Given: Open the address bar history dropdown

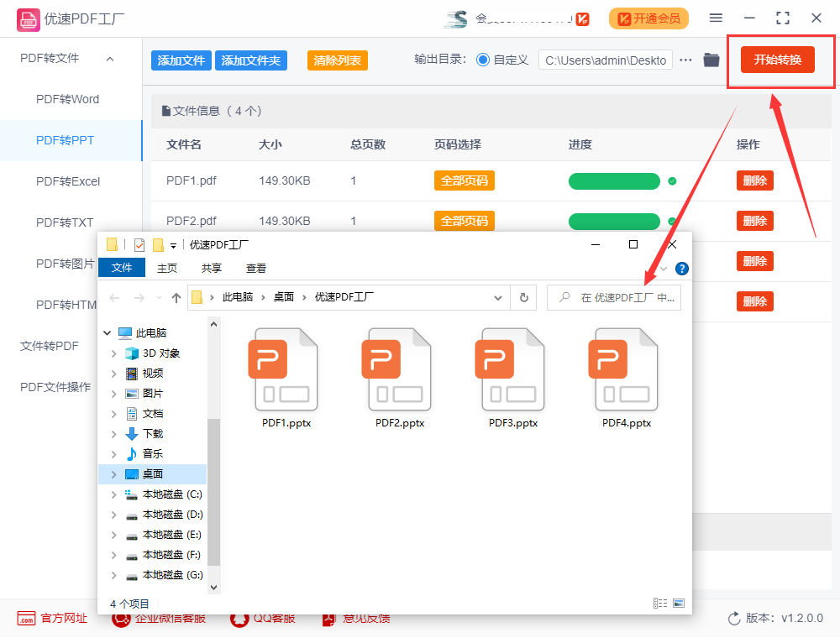Looking at the screenshot, I should pyautogui.click(x=497, y=297).
